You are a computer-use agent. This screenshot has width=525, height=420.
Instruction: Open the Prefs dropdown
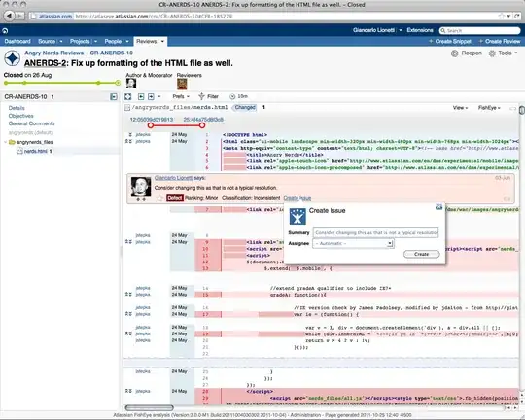(181, 96)
